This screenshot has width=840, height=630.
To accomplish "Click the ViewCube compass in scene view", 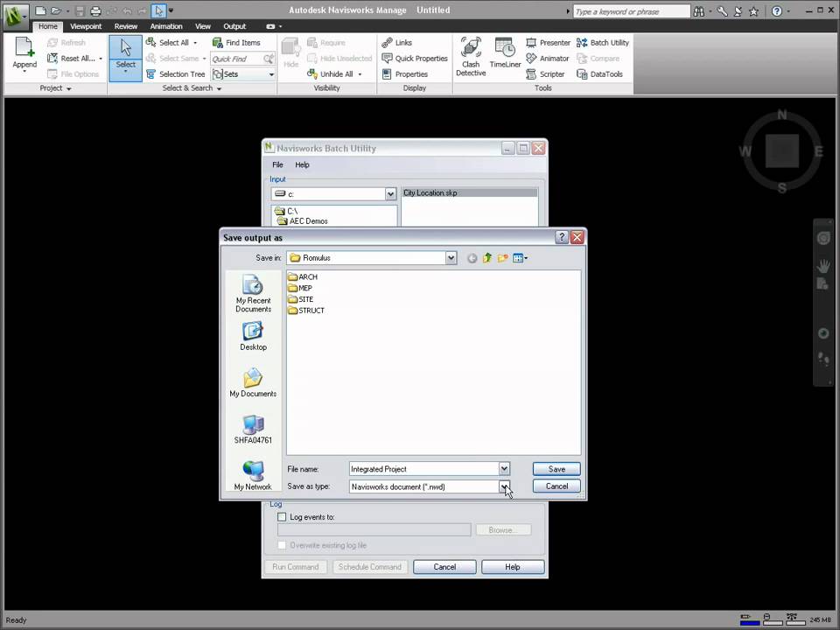I will (781, 151).
